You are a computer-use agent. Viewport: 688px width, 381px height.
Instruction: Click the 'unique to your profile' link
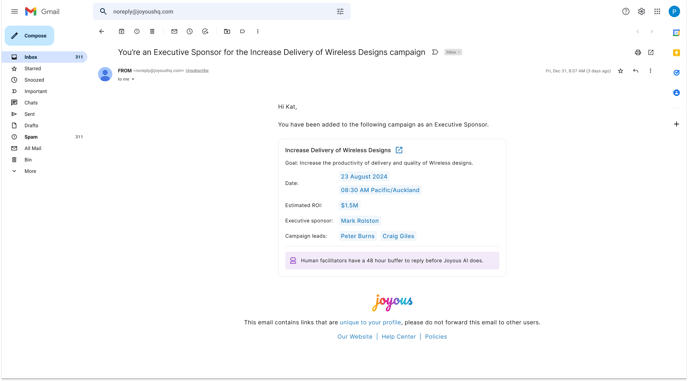tap(370, 322)
